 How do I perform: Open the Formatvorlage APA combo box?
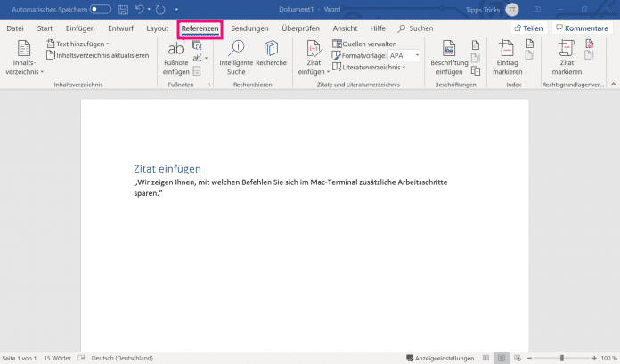[x=404, y=55]
